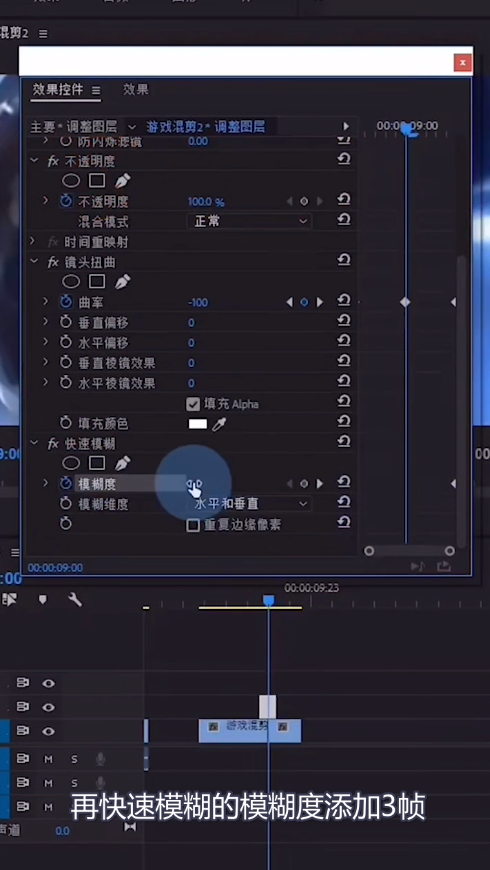
Task: Expand the 时间重映射 section
Action: click(x=32, y=241)
